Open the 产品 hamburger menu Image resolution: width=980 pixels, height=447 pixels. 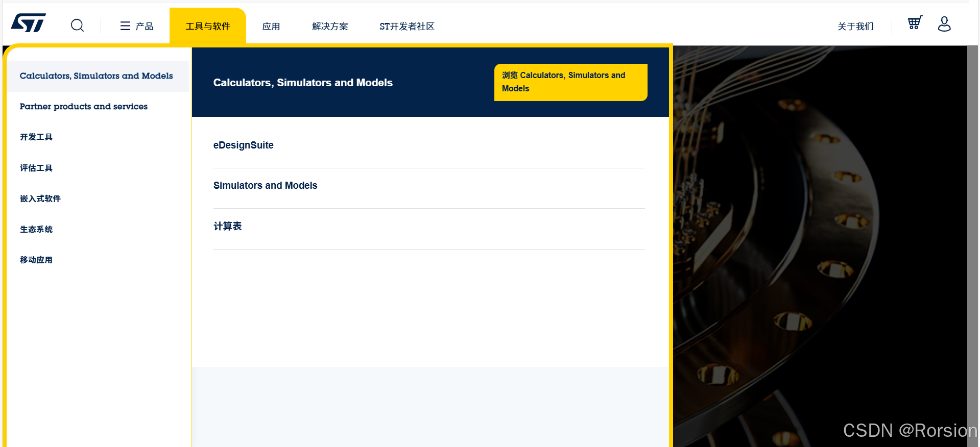tap(136, 26)
